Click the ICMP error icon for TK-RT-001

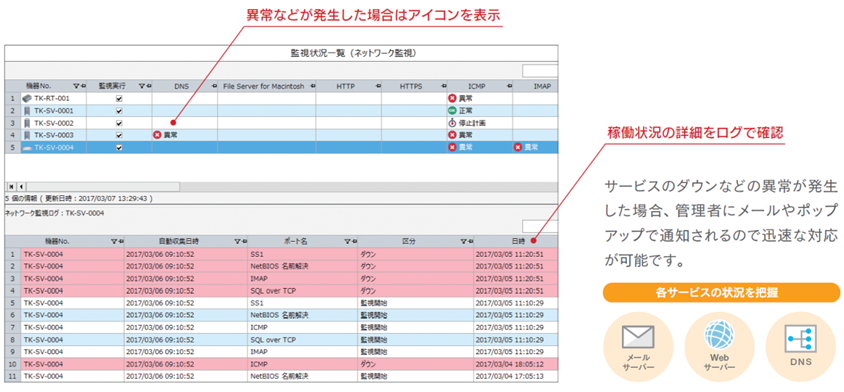pos(452,99)
